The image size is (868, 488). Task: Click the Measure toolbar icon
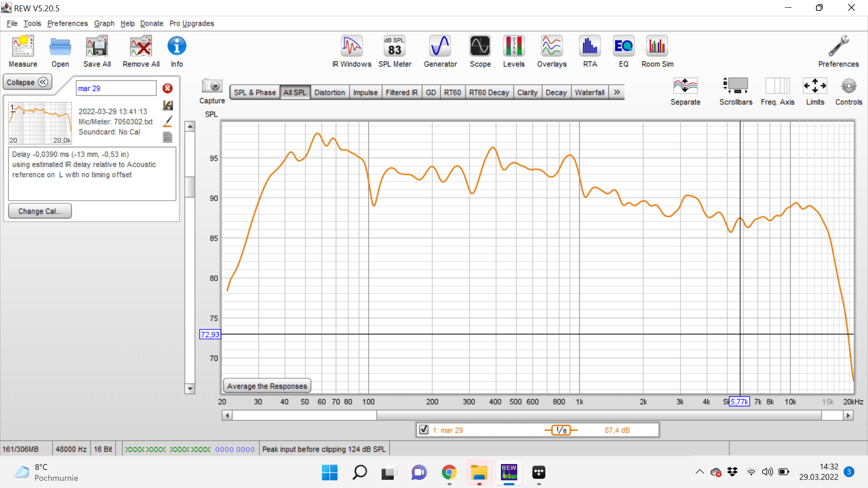23,47
